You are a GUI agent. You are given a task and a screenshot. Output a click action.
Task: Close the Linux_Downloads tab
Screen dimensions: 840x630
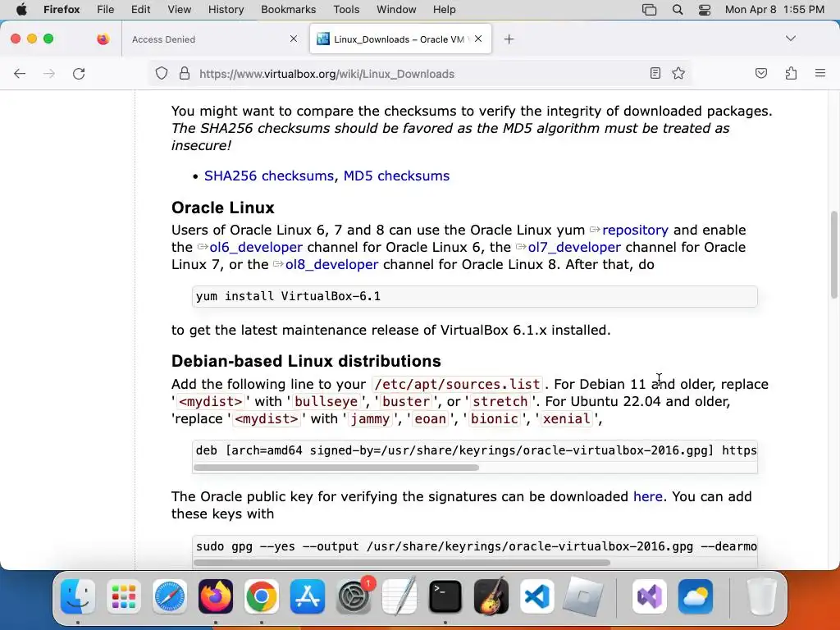coord(478,39)
